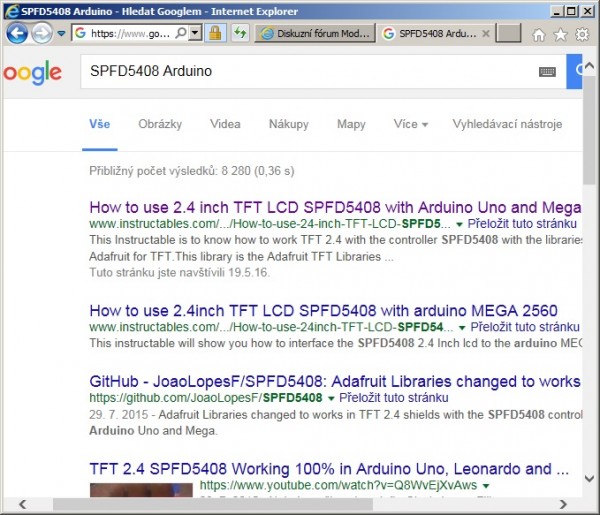Image resolution: width=600 pixels, height=515 pixels.
Task: Minimize the Internet Explorer window
Action: pos(556,11)
